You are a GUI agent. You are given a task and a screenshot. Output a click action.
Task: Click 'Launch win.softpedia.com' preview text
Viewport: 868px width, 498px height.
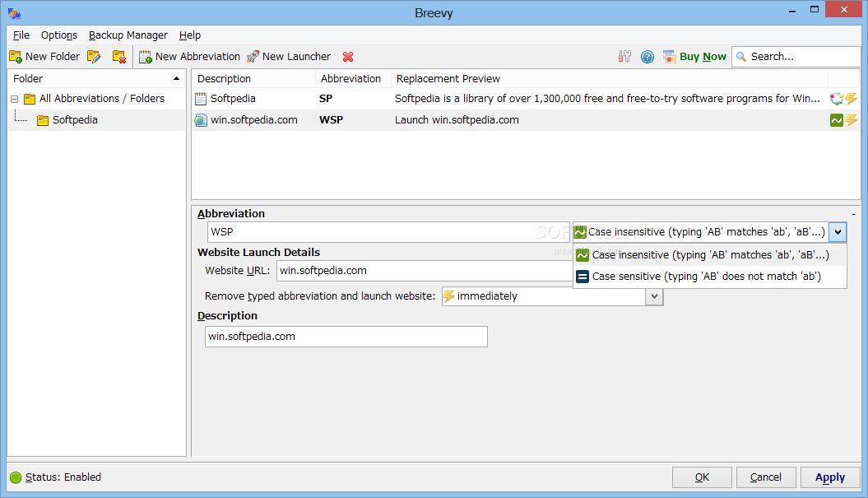tap(457, 120)
